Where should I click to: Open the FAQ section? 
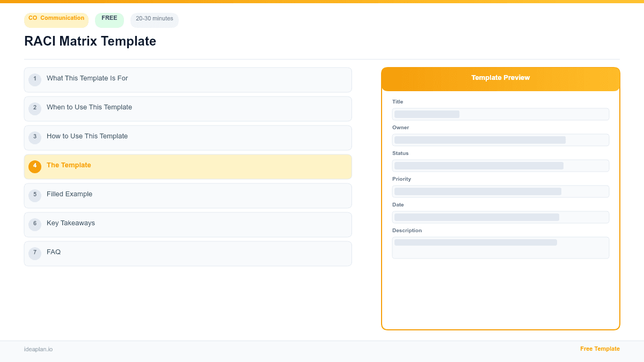click(188, 253)
